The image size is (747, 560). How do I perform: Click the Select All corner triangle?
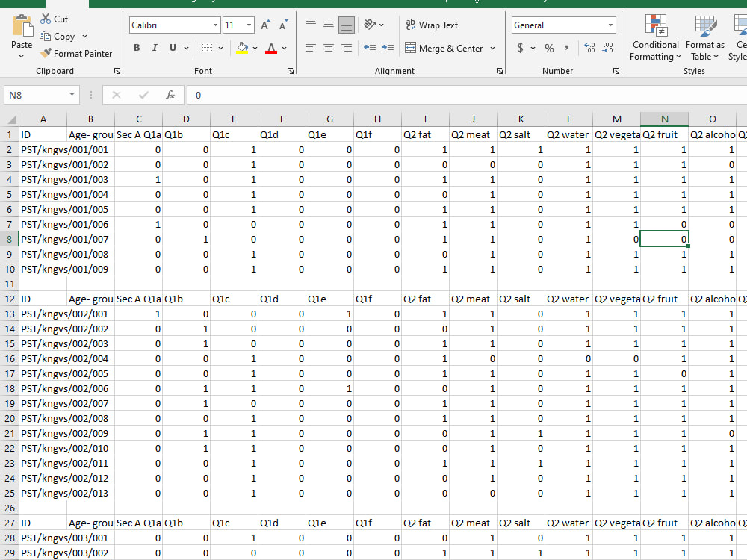coord(10,119)
